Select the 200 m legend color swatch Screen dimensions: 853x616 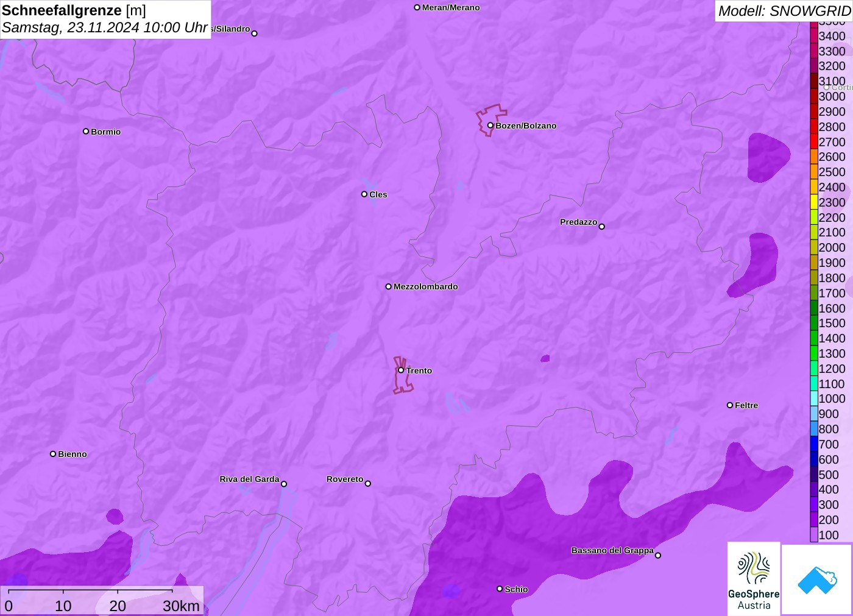[x=814, y=520]
